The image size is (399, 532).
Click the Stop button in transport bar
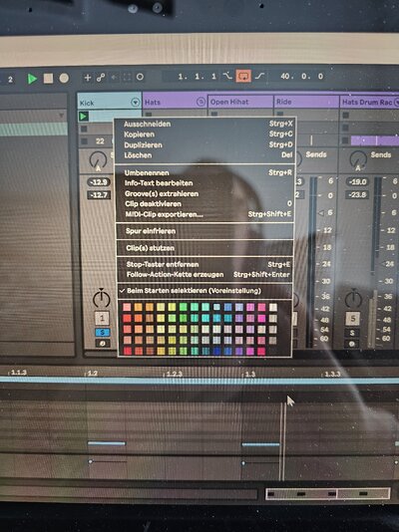(x=48, y=79)
